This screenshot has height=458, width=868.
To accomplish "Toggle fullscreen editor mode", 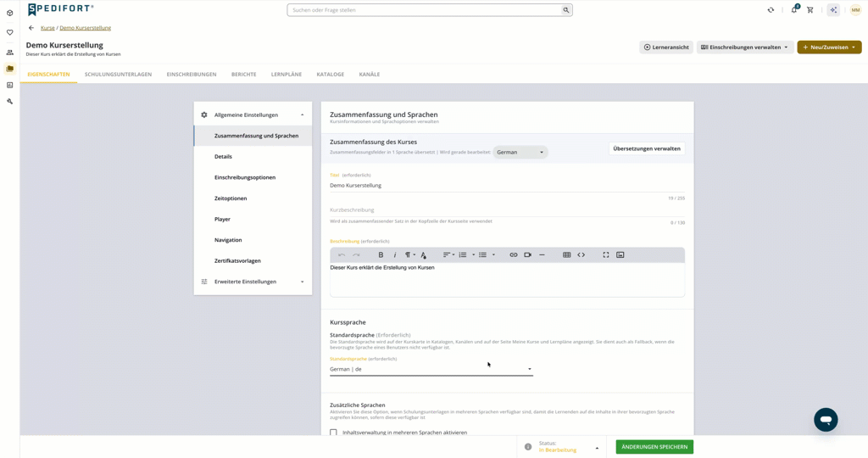I will (x=606, y=254).
